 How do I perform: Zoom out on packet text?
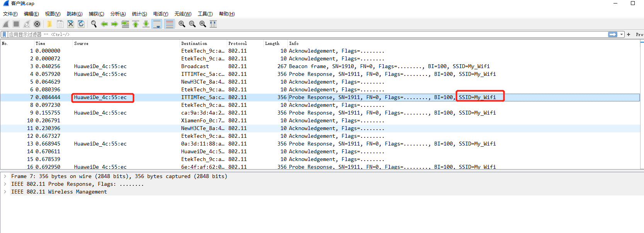[x=192, y=24]
